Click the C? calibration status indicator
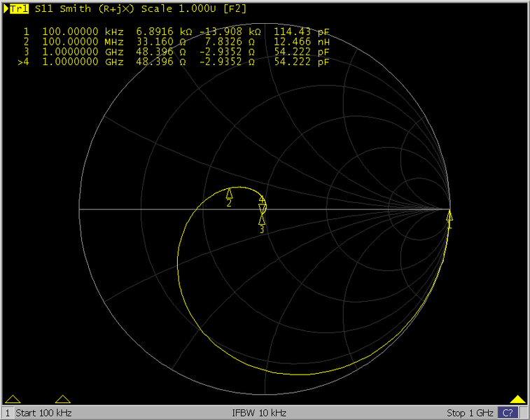 click(508, 413)
